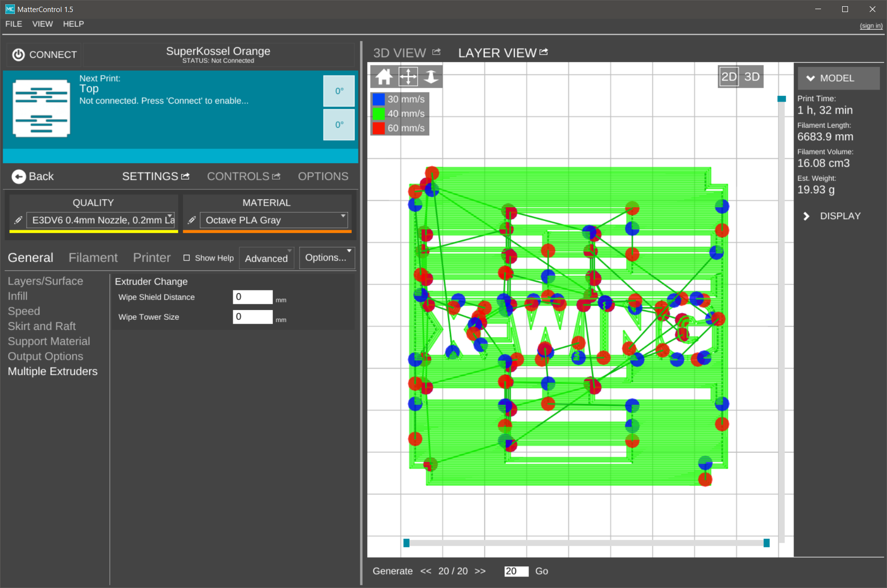Switch to the Filament tab
Image resolution: width=887 pixels, height=588 pixels.
(93, 258)
